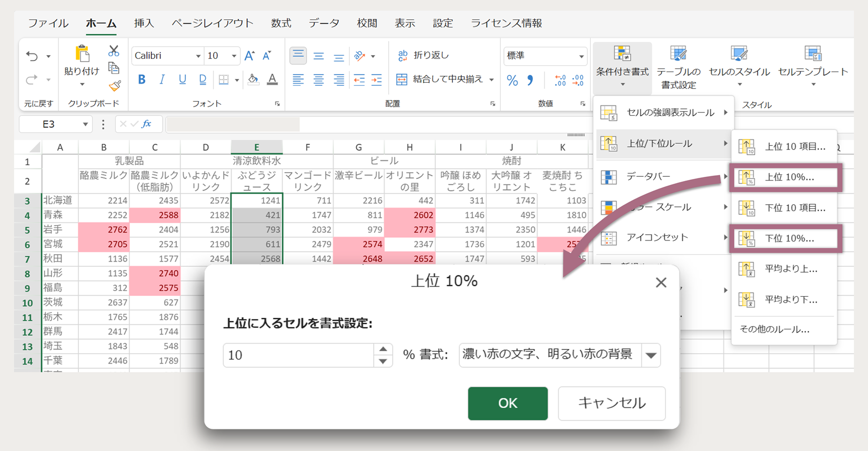The image size is (868, 451).
Task: Click the insert function fx icon
Action: pos(146,124)
